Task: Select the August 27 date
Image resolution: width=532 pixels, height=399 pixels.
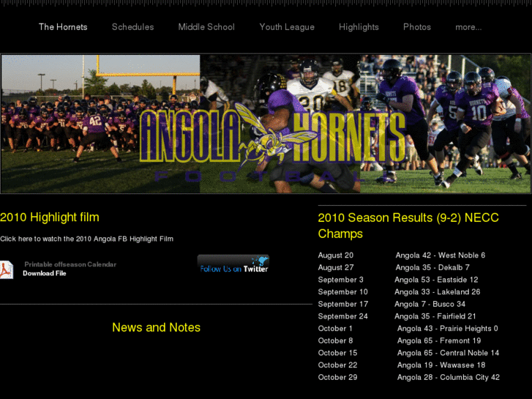Action: (x=336, y=267)
